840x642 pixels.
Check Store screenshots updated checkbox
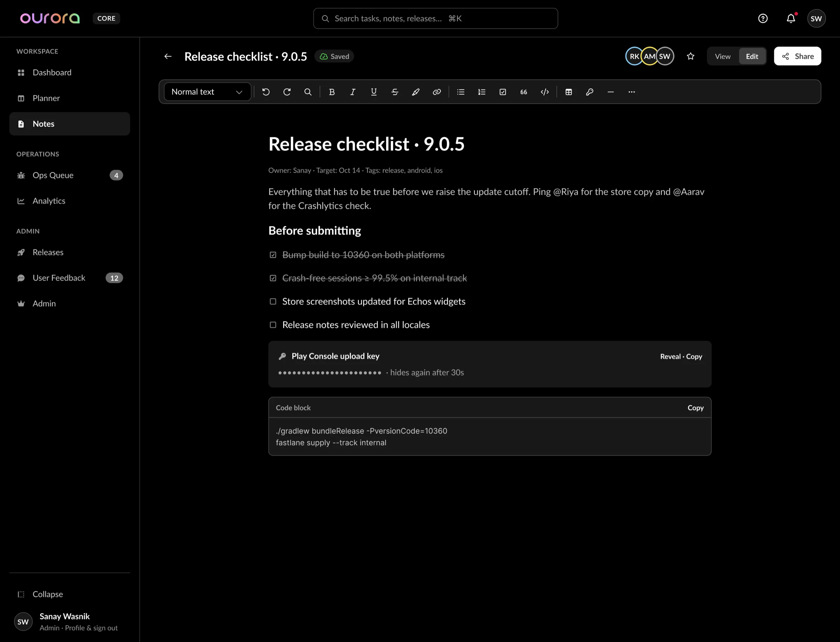273,302
